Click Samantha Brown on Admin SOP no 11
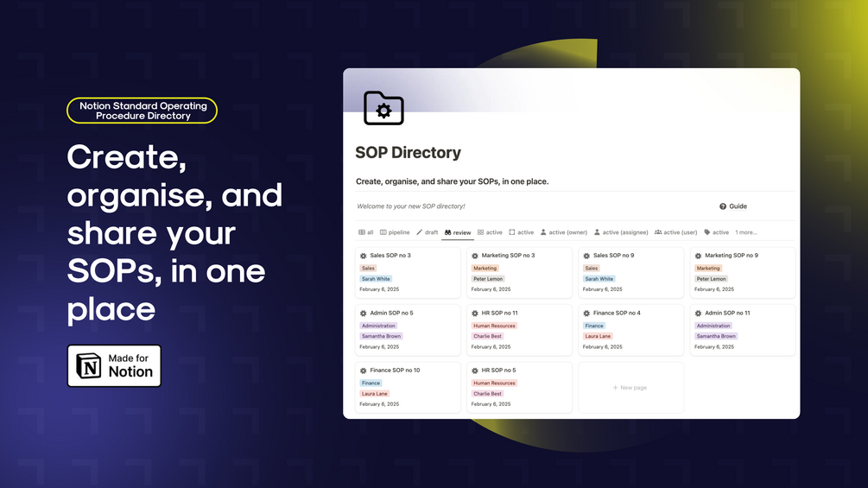The width and height of the screenshot is (868, 488). click(716, 336)
